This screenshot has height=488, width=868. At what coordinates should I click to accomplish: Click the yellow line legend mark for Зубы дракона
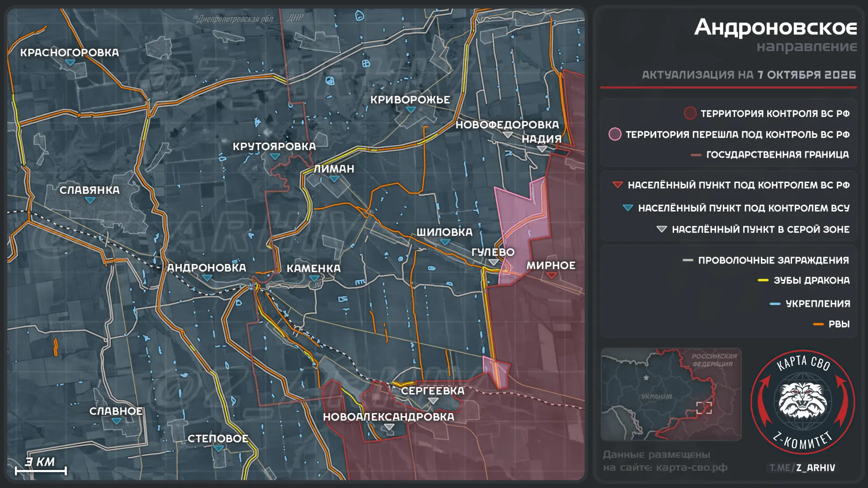click(x=763, y=281)
